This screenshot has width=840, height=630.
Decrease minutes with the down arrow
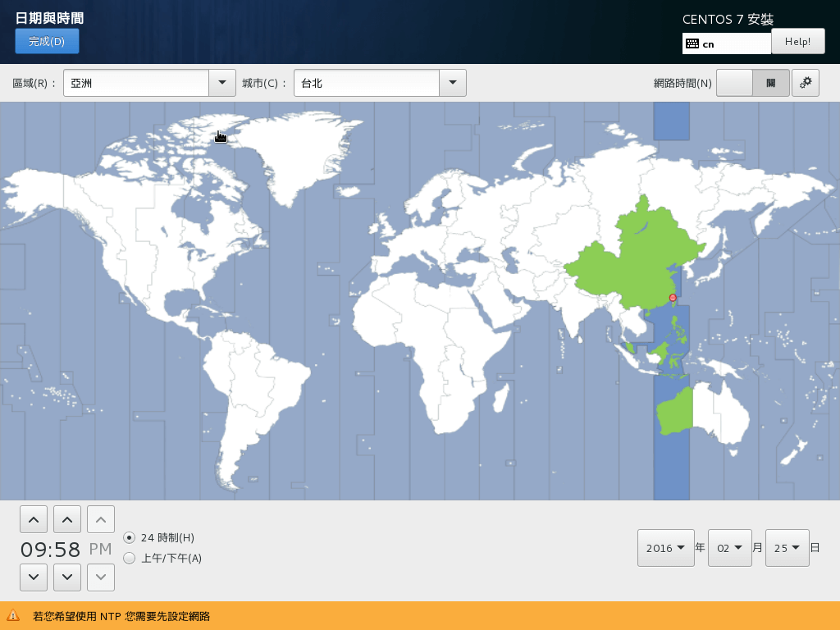[67, 577]
